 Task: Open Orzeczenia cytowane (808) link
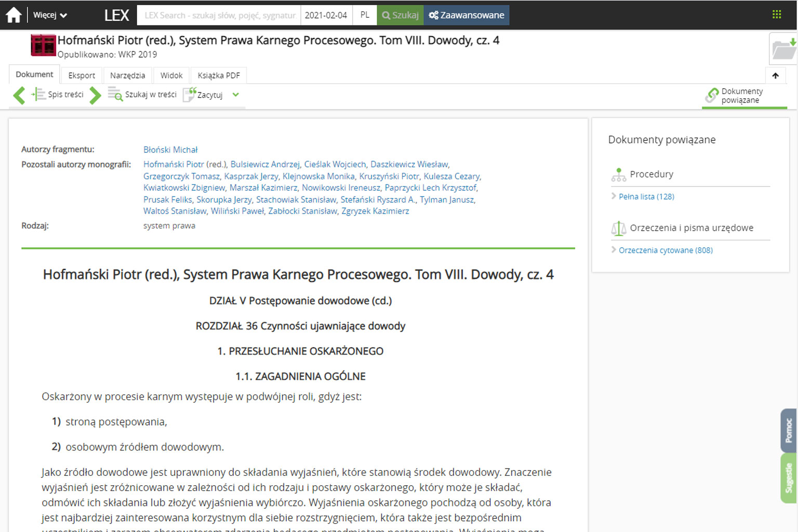pos(666,250)
